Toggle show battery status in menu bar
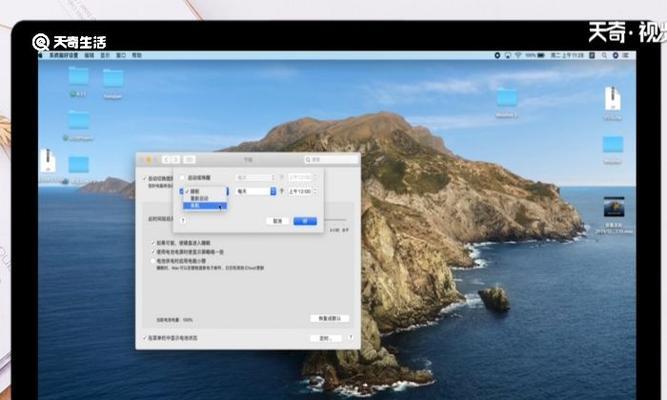 (145, 338)
